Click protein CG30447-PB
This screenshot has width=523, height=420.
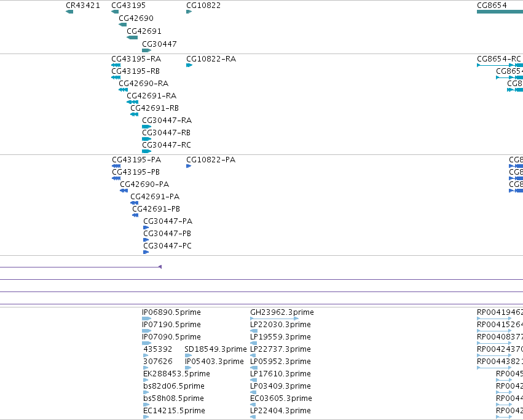[146, 240]
